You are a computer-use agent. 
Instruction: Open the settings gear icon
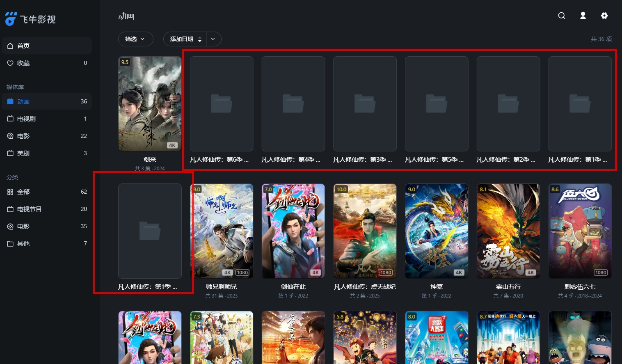(x=604, y=16)
